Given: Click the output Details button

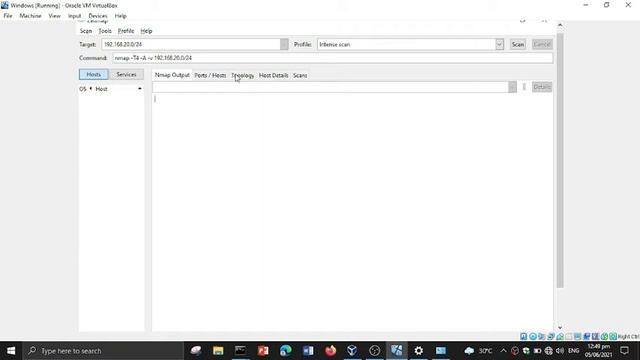Looking at the screenshot, I should tap(542, 87).
